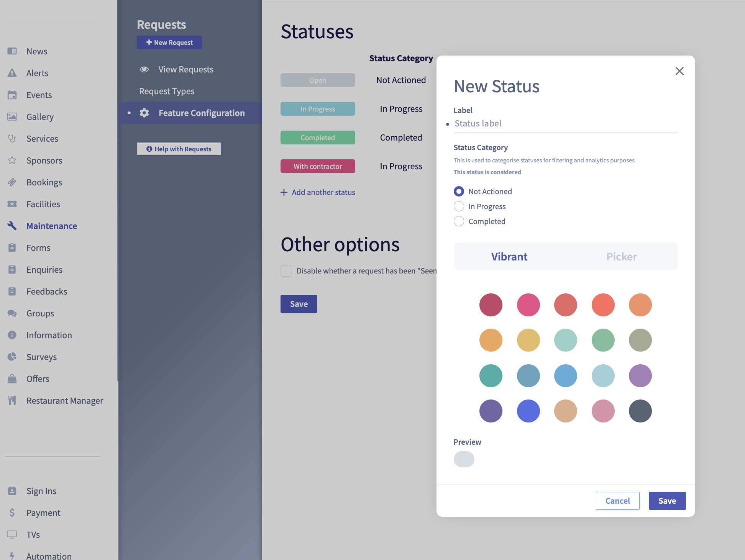Click the Surveys pie chart icon
This screenshot has height=560, width=745.
[x=12, y=357]
